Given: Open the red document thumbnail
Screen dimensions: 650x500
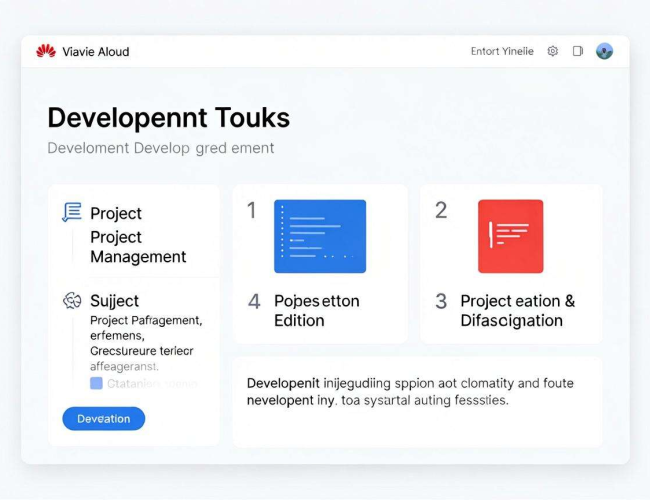Looking at the screenshot, I should pos(510,236).
